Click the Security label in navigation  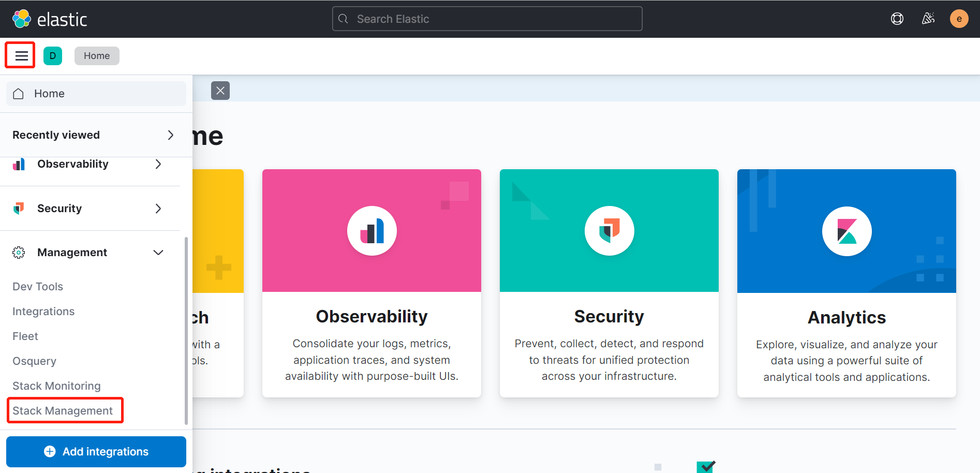click(60, 209)
